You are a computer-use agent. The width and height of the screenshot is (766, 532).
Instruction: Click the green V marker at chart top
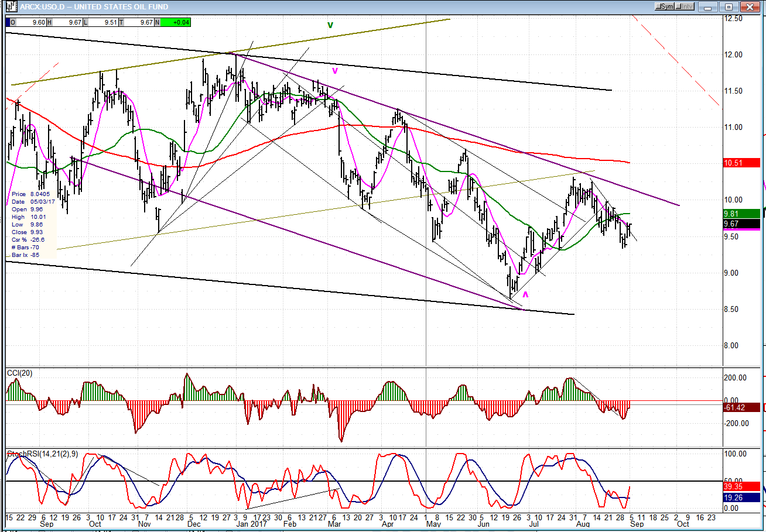pyautogui.click(x=330, y=25)
